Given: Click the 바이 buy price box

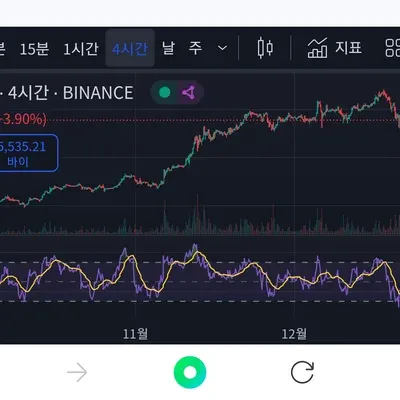Looking at the screenshot, I should [x=29, y=153].
